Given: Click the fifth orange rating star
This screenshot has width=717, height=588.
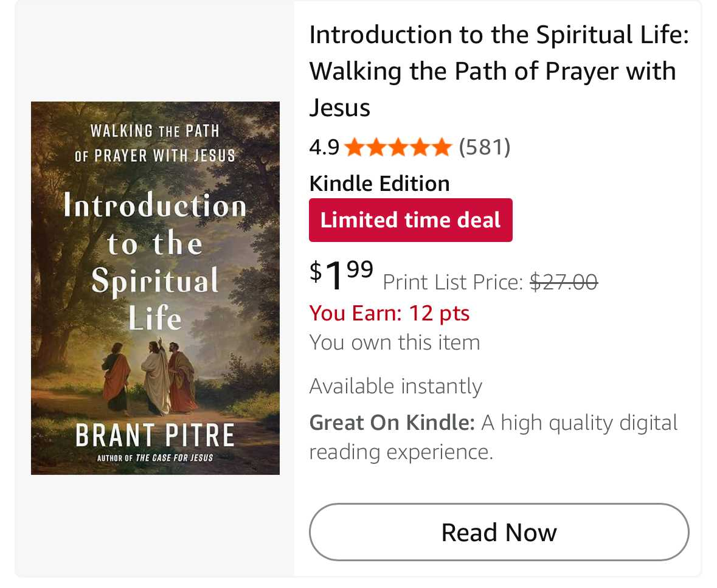Looking at the screenshot, I should point(441,147).
